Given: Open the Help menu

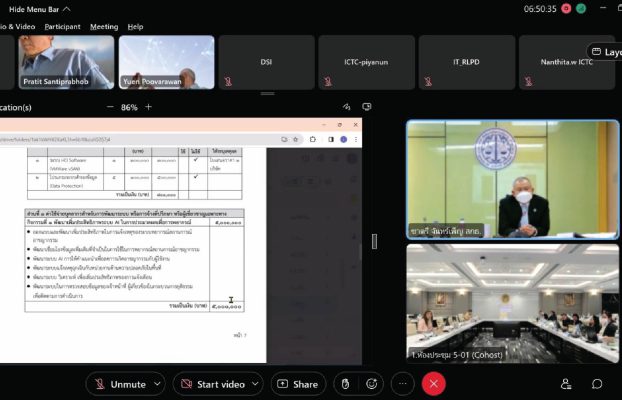Looking at the screenshot, I should pos(135,26).
